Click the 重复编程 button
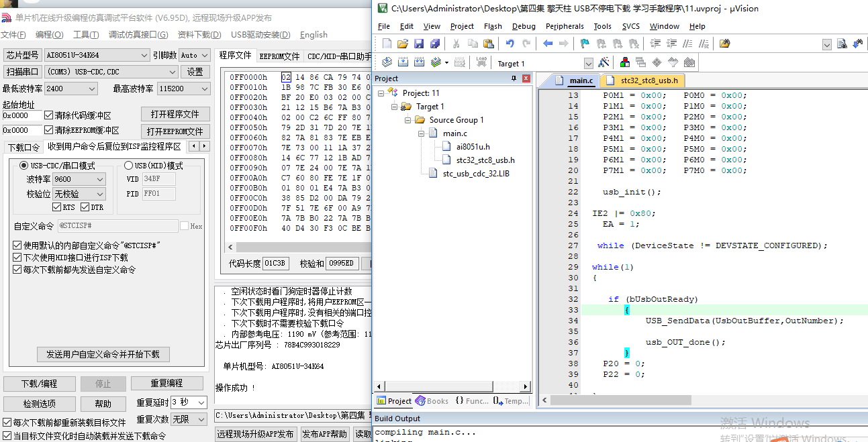This screenshot has width=868, height=442. [166, 384]
